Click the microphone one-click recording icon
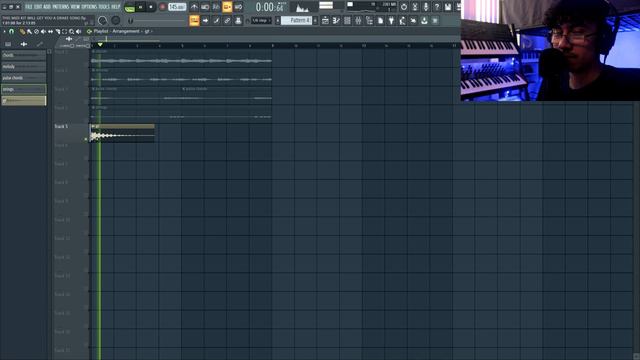The height and width of the screenshot is (360, 640). click(426, 7)
